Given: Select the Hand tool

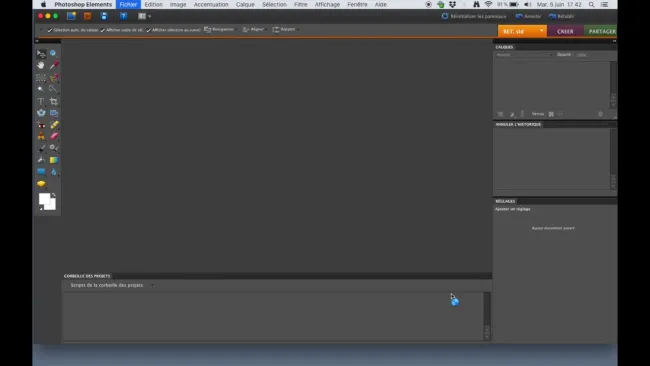Looking at the screenshot, I should point(41,65).
